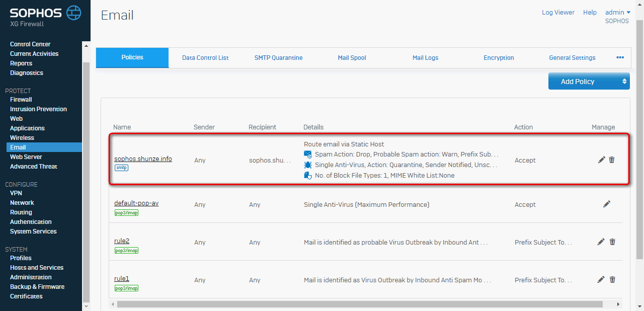Select Email in the sidebar

pyautogui.click(x=44, y=147)
